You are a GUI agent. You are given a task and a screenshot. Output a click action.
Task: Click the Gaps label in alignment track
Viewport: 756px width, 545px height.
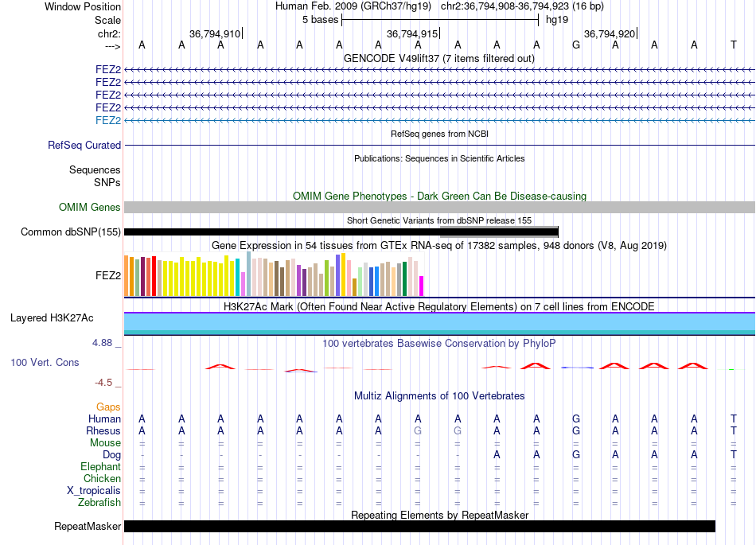coord(108,407)
